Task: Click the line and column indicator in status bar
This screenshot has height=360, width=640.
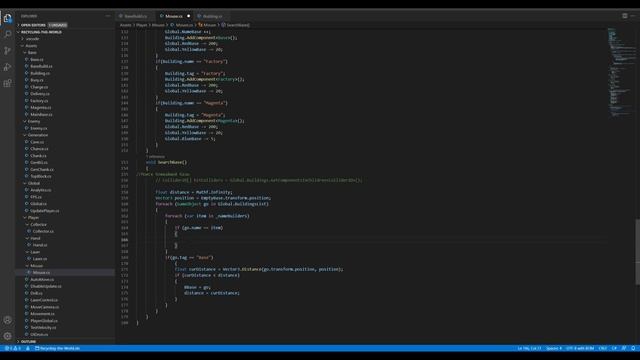Action: pos(529,348)
